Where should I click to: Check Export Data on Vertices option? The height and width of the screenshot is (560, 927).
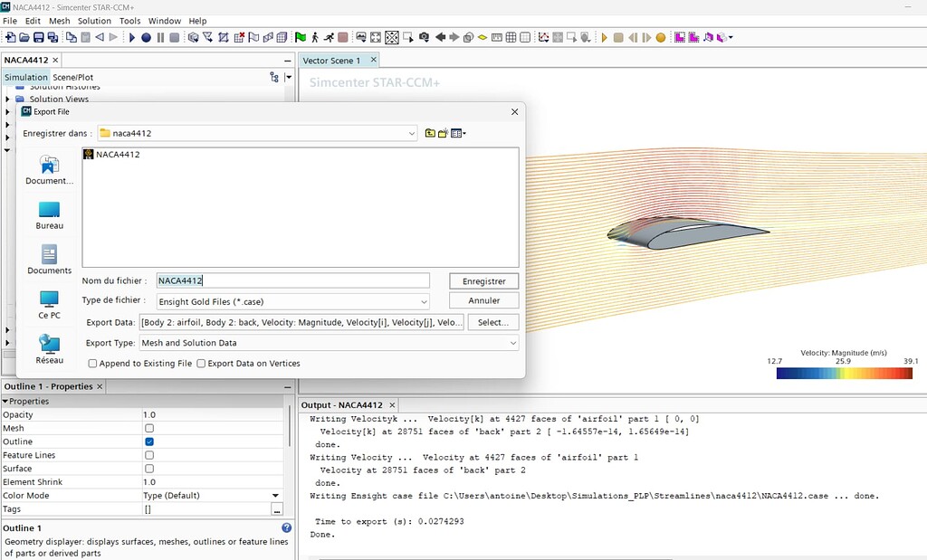coord(201,364)
